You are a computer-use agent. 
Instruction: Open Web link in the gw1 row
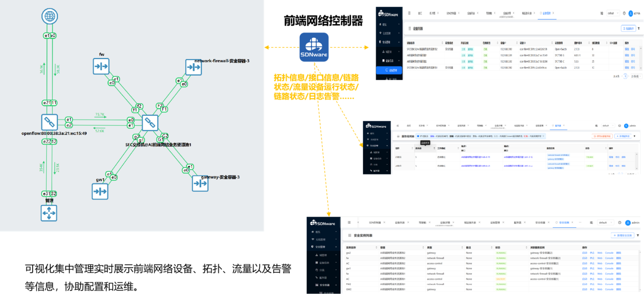(x=600, y=268)
